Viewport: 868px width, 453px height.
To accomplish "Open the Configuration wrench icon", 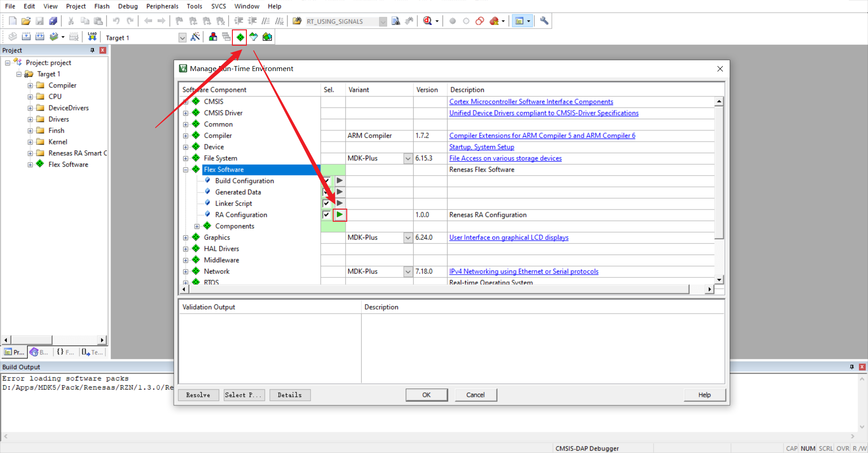I will coord(544,21).
